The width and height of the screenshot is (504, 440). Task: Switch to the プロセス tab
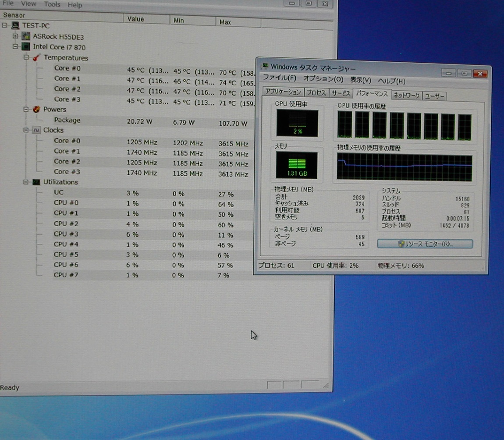(x=316, y=93)
